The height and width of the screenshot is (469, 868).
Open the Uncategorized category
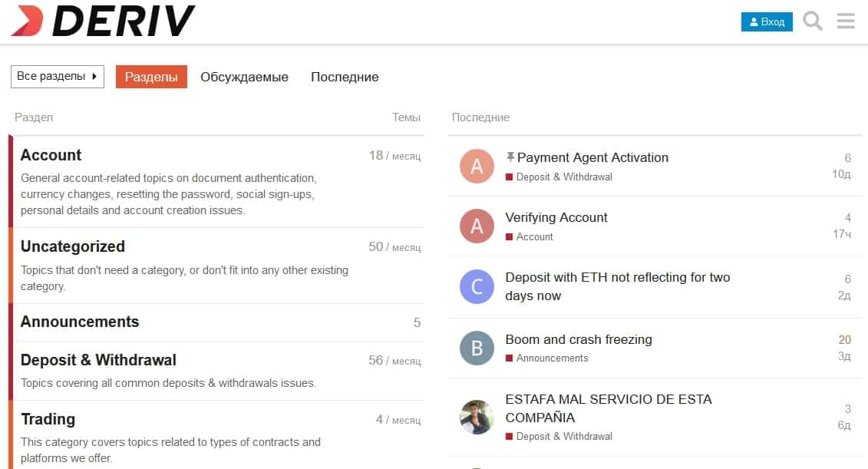(x=72, y=246)
